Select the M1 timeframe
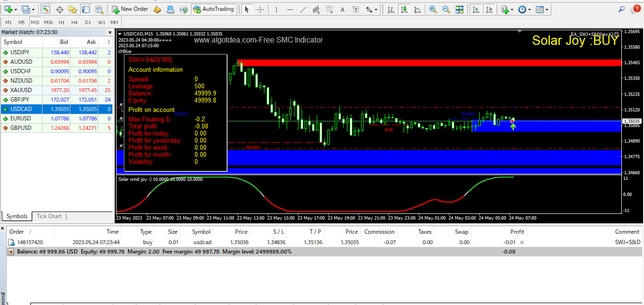 point(8,22)
